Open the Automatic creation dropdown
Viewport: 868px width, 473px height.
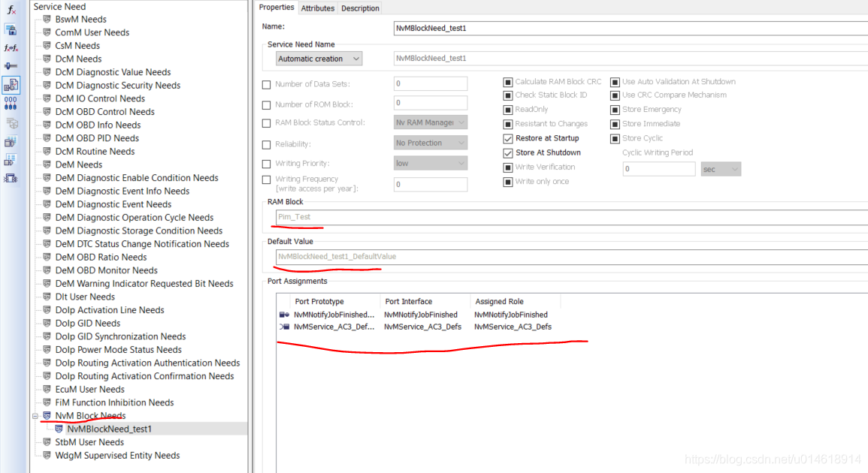click(x=318, y=59)
